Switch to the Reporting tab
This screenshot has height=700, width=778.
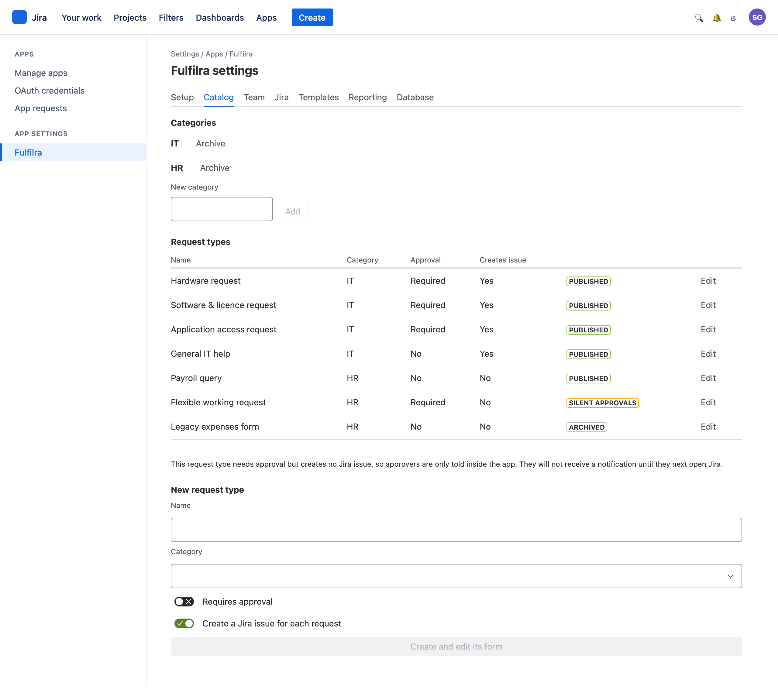[x=367, y=97]
